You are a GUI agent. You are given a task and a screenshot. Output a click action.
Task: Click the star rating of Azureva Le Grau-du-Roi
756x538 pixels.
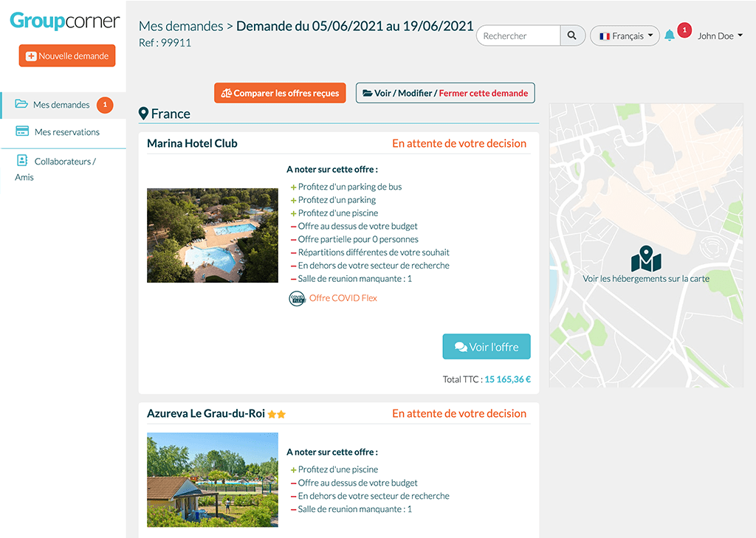click(276, 414)
